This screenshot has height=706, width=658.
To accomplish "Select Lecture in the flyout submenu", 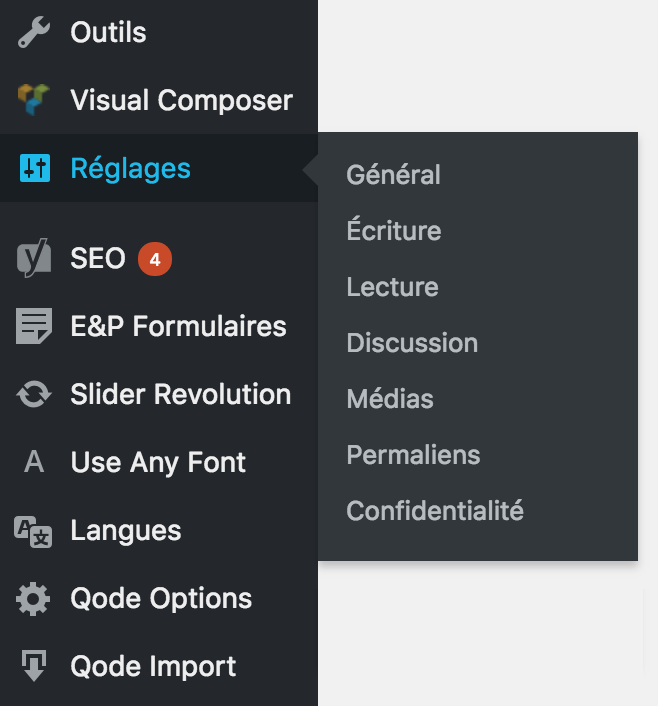I will [x=392, y=287].
